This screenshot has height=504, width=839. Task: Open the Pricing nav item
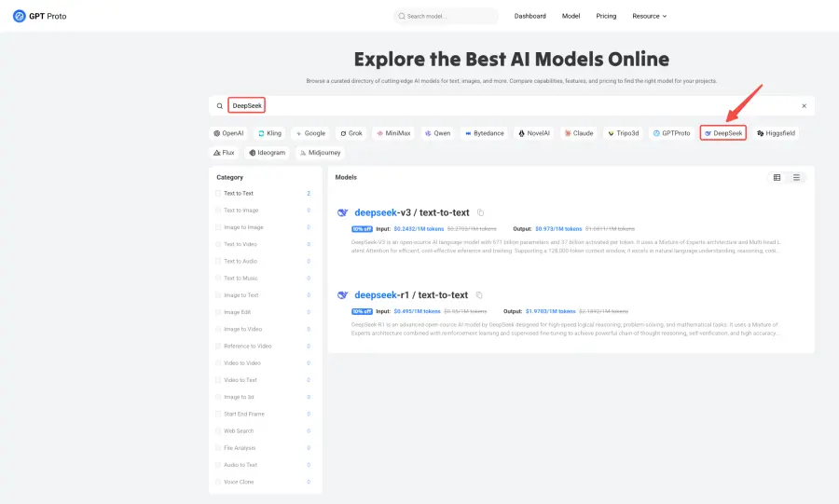606,16
